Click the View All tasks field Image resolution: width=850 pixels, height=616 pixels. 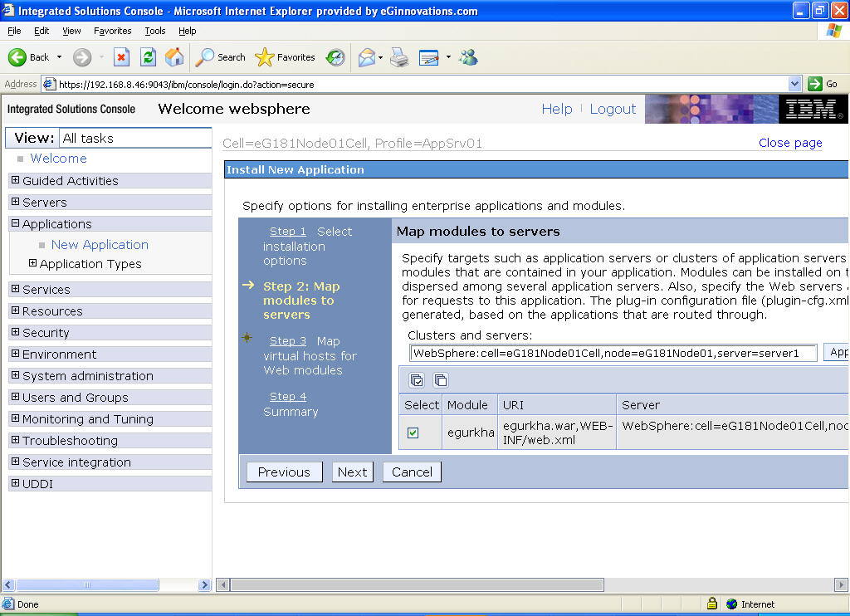click(x=135, y=139)
